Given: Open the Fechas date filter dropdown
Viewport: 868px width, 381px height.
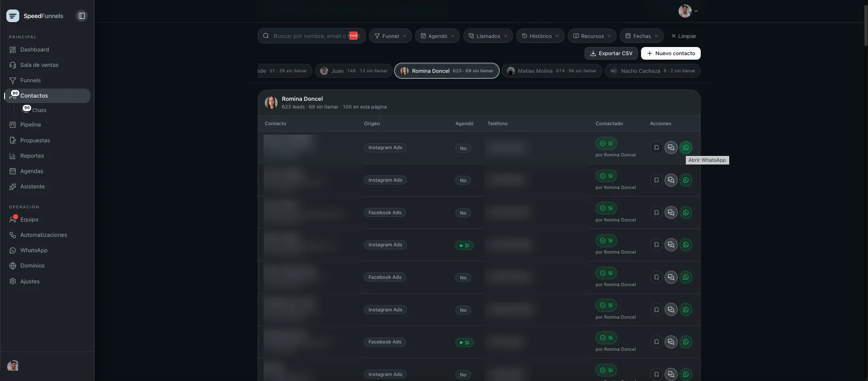Looking at the screenshot, I should (x=642, y=36).
